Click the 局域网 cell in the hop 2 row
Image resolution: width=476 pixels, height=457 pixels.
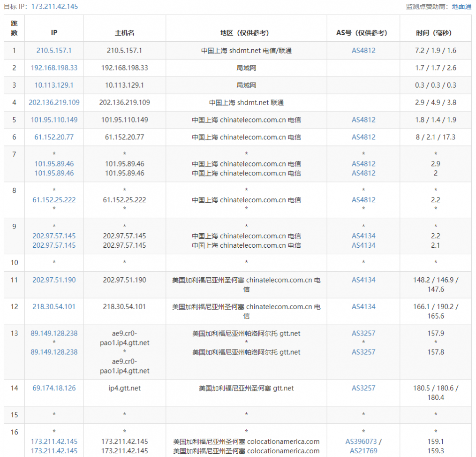(x=246, y=68)
